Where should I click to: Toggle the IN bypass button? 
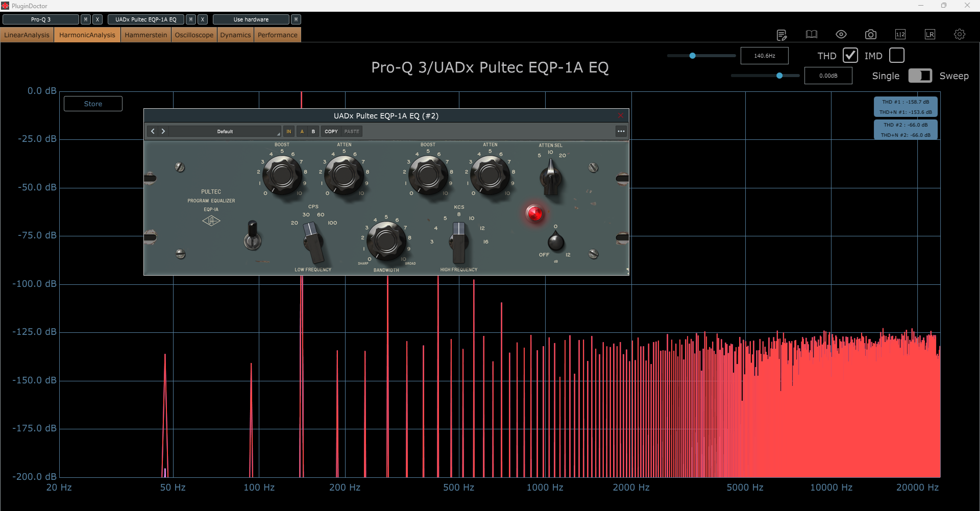[289, 131]
